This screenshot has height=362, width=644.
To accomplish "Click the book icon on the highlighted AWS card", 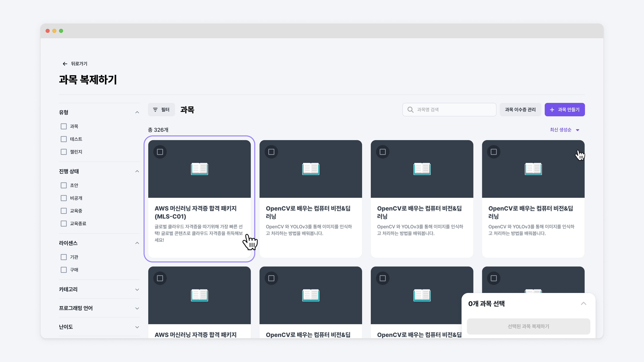I will 200,169.
